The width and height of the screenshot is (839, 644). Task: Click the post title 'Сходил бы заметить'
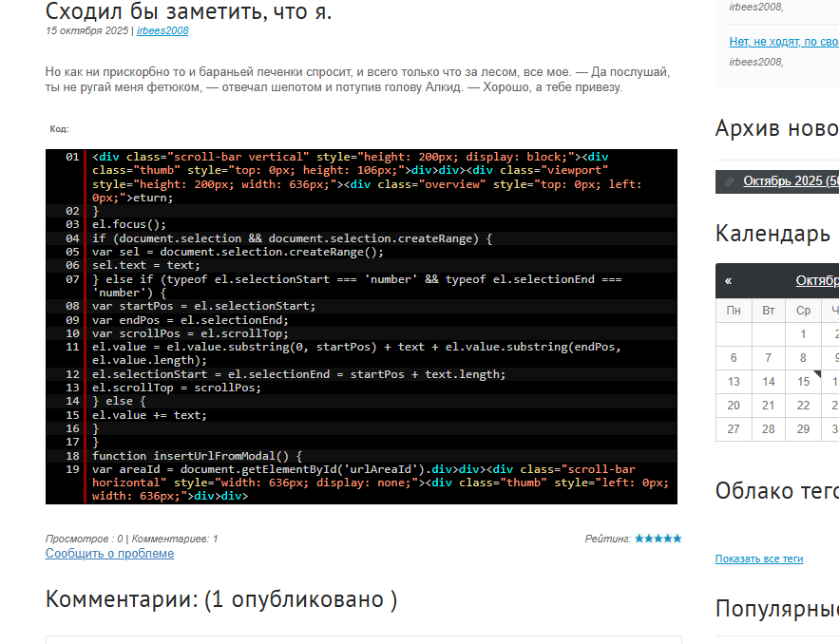[x=188, y=11]
